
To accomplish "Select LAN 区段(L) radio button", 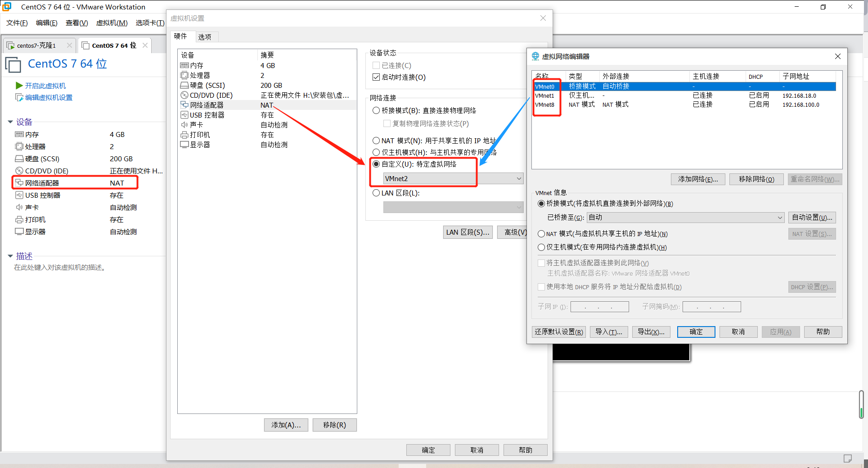I will tap(376, 193).
